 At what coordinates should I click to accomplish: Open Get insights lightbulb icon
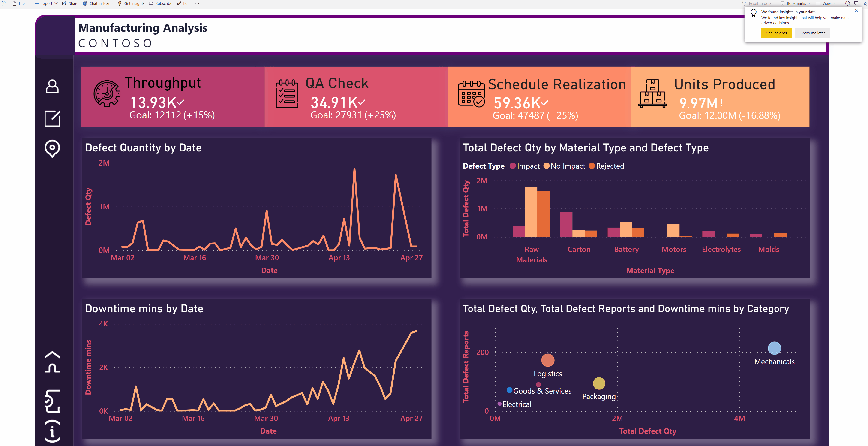click(x=120, y=3)
